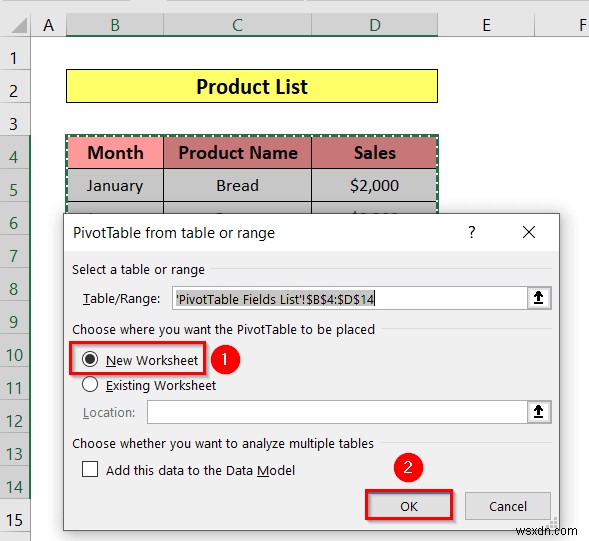
Task: Click the $2,000 sales cell
Action: [375, 185]
